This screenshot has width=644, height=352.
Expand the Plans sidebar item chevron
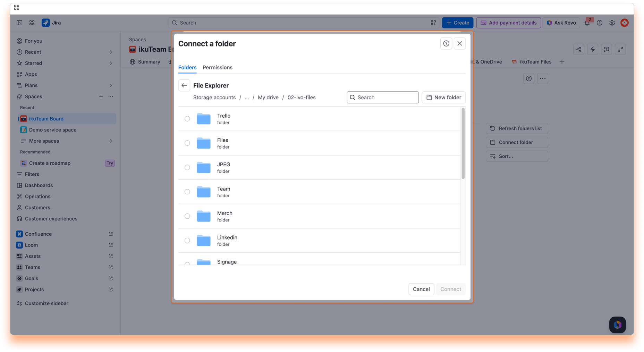coord(111,85)
